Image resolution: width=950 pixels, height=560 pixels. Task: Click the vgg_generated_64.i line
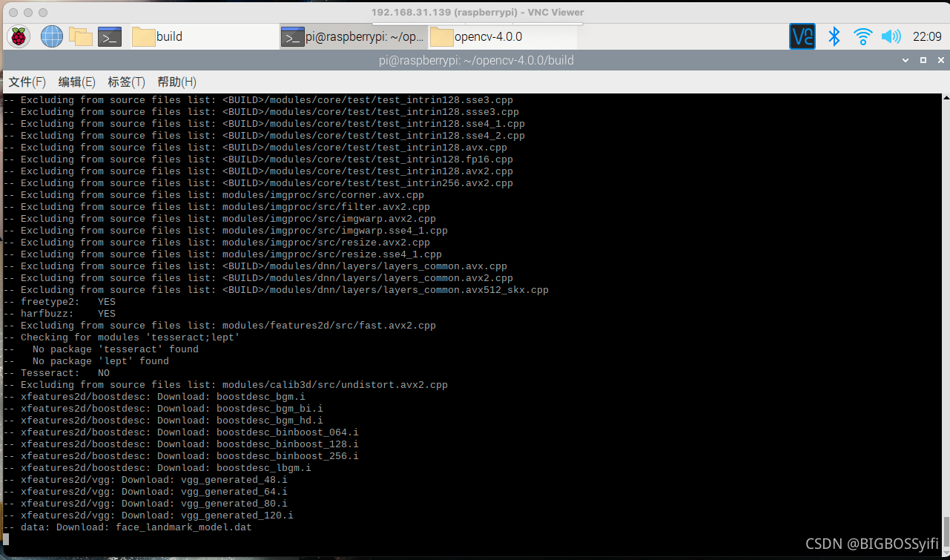click(145, 492)
